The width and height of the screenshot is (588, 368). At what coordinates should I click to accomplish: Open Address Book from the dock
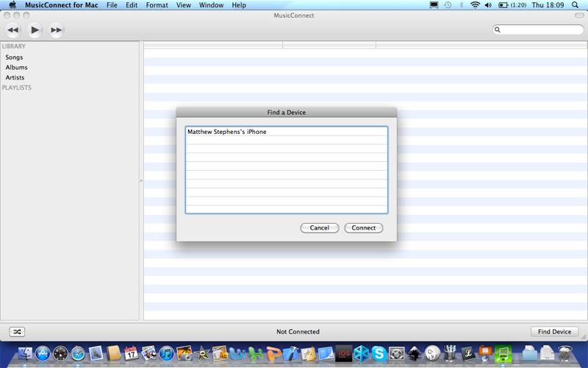click(114, 353)
